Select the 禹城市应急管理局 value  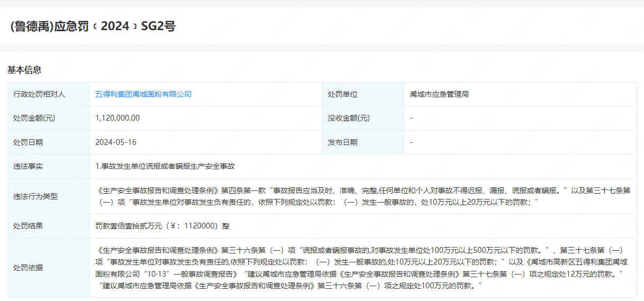(x=439, y=94)
